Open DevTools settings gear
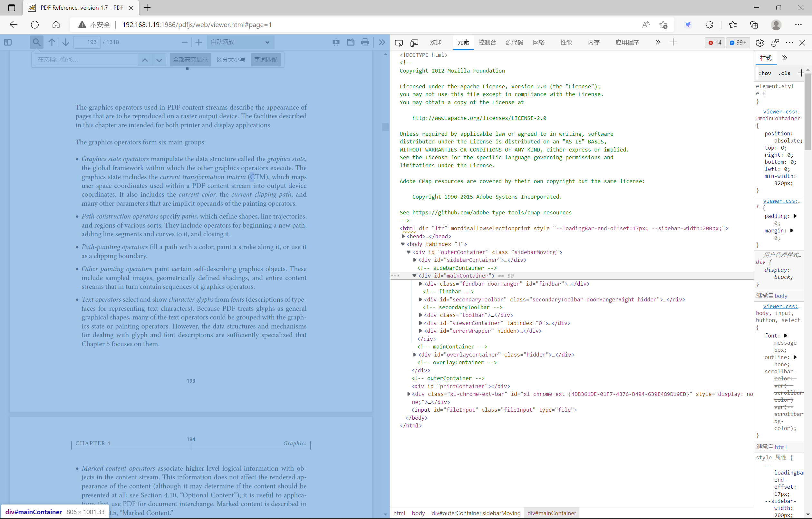Viewport: 812px width, 519px height. click(x=760, y=43)
